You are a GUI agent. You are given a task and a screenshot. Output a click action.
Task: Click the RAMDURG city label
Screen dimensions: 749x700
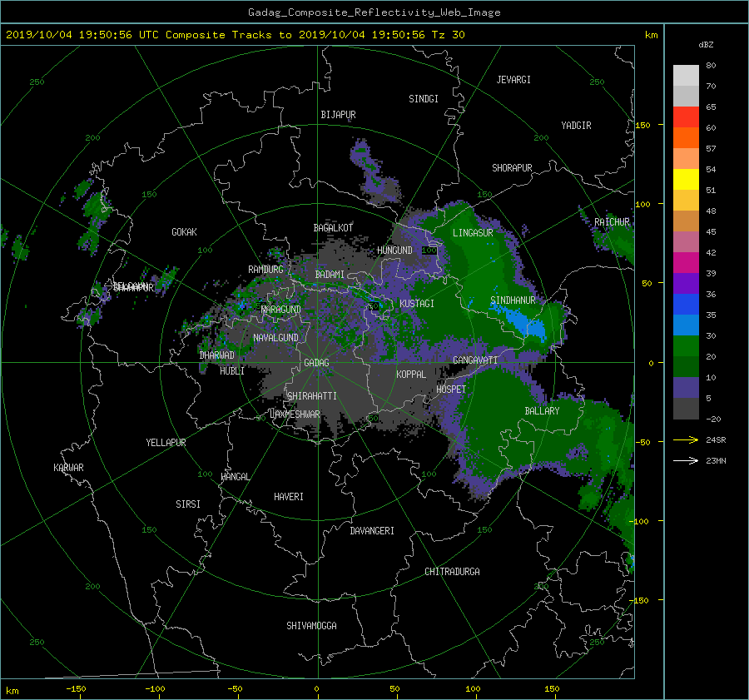tap(265, 270)
